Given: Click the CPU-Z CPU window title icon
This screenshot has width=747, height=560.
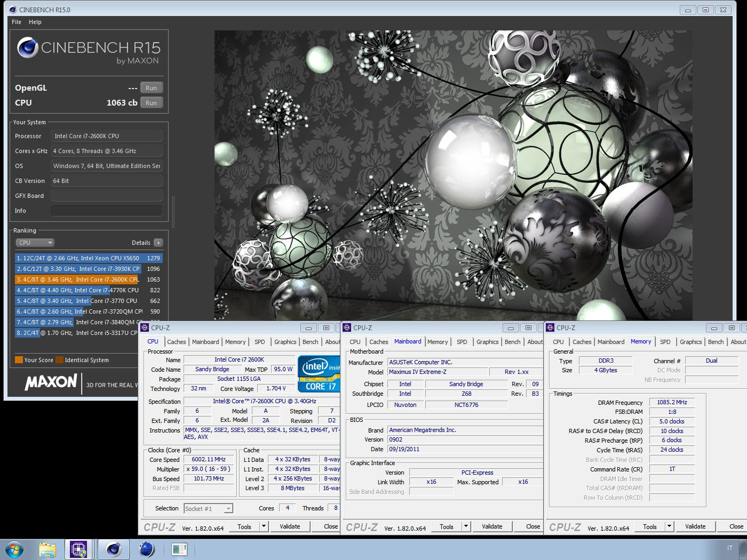Looking at the screenshot, I should 145,328.
